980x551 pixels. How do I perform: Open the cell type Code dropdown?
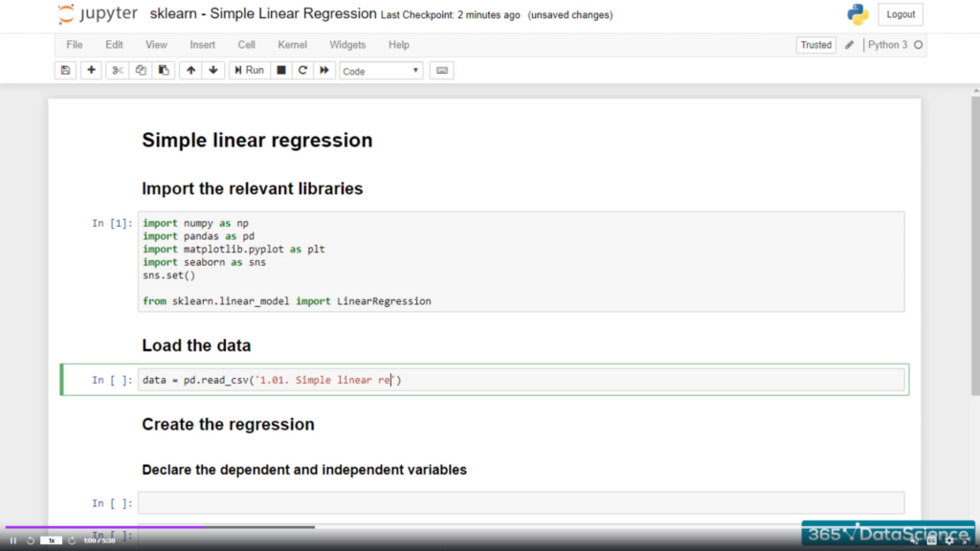381,71
